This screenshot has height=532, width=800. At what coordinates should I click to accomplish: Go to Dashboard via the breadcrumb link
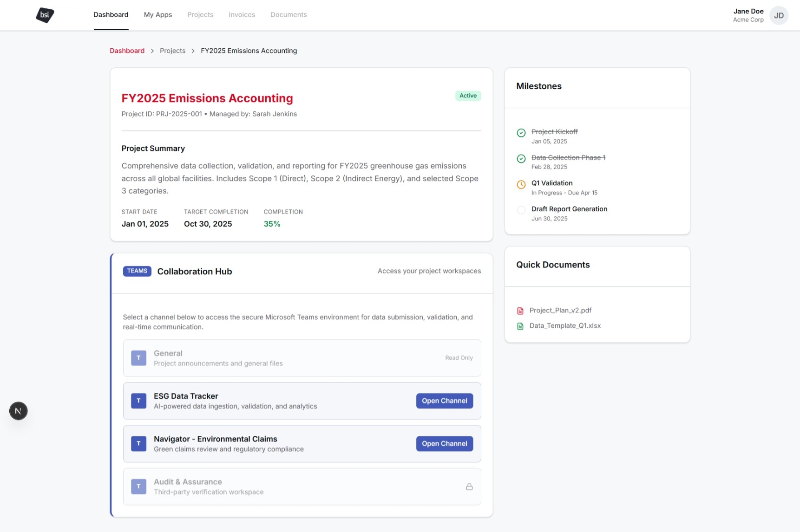click(127, 51)
